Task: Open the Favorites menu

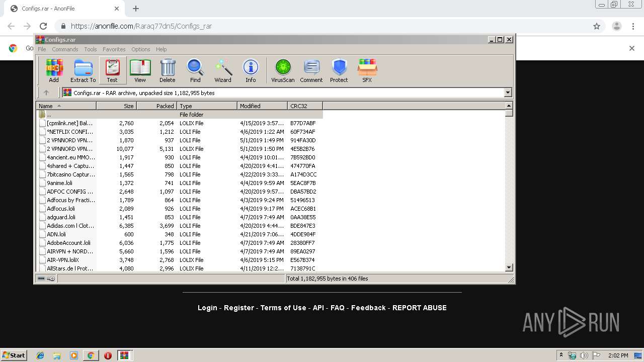Action: [114, 49]
